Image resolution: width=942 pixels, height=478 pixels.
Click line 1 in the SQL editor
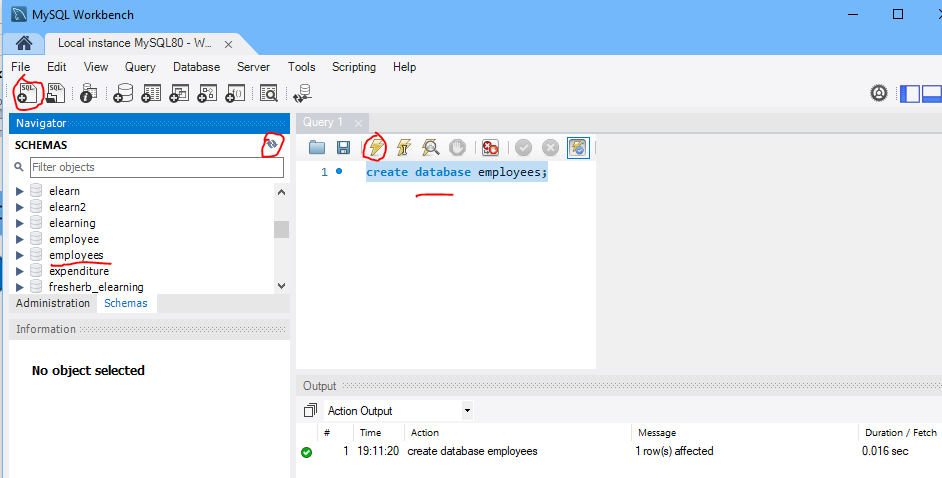(x=457, y=172)
